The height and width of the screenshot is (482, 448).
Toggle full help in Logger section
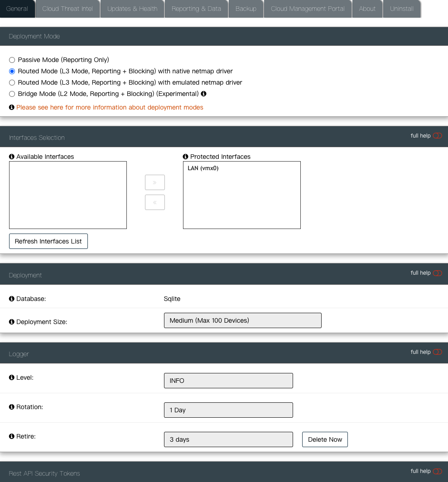[x=437, y=352]
